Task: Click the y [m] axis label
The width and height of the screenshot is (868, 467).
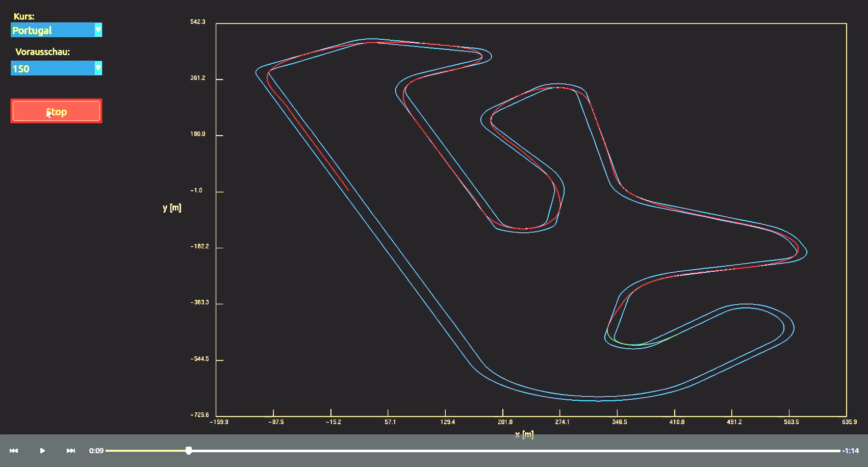Action: (x=172, y=207)
